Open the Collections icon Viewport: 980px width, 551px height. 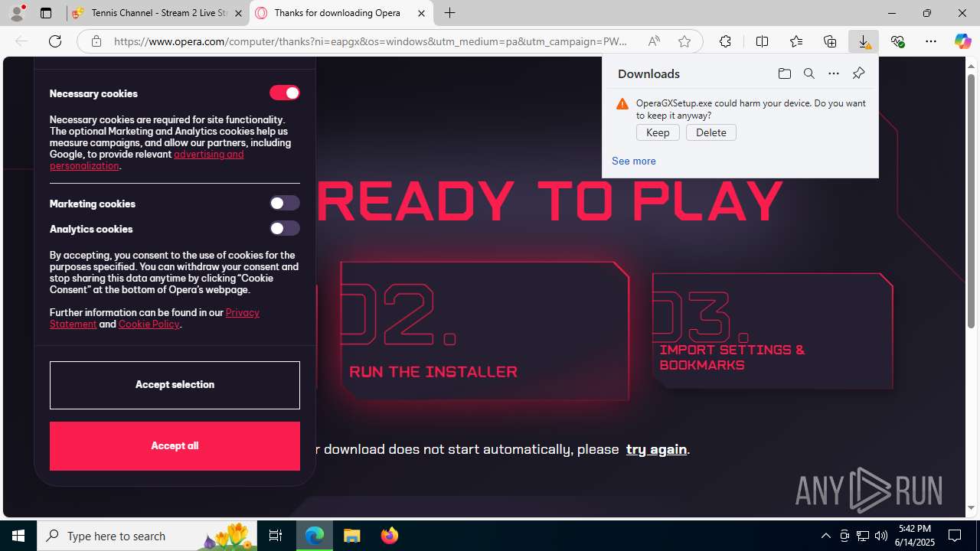click(830, 41)
